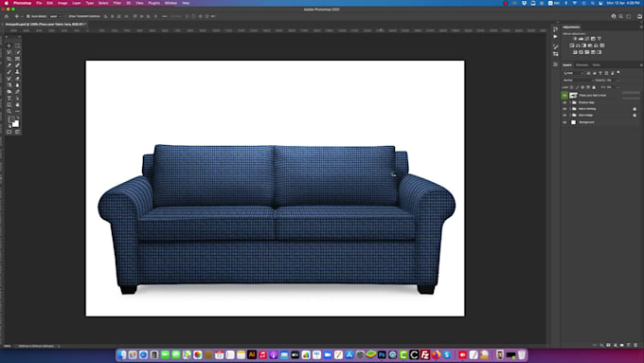Screen dimensions: 644x363
Task: Open the layer filter Kind dropdown
Action: [573, 73]
